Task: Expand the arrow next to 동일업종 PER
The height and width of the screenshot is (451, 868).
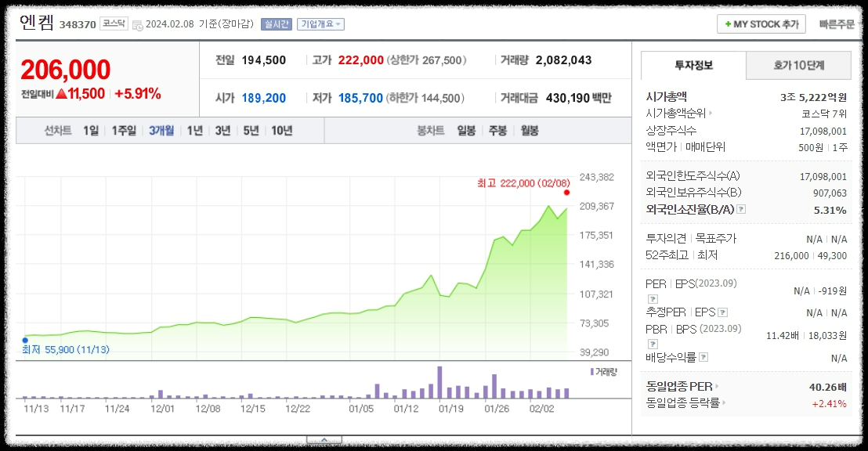Action: (x=716, y=386)
